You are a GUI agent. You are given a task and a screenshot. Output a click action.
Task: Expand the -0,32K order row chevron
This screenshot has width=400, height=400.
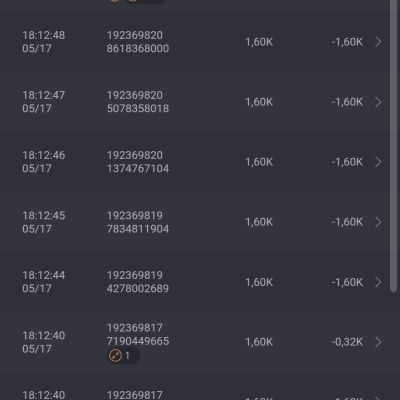pyautogui.click(x=378, y=342)
